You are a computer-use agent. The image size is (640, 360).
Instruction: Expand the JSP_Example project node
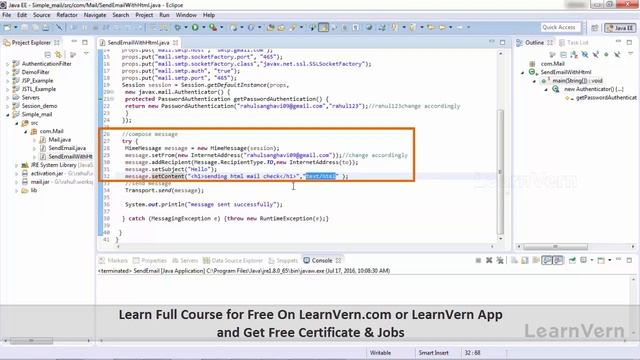point(7,81)
